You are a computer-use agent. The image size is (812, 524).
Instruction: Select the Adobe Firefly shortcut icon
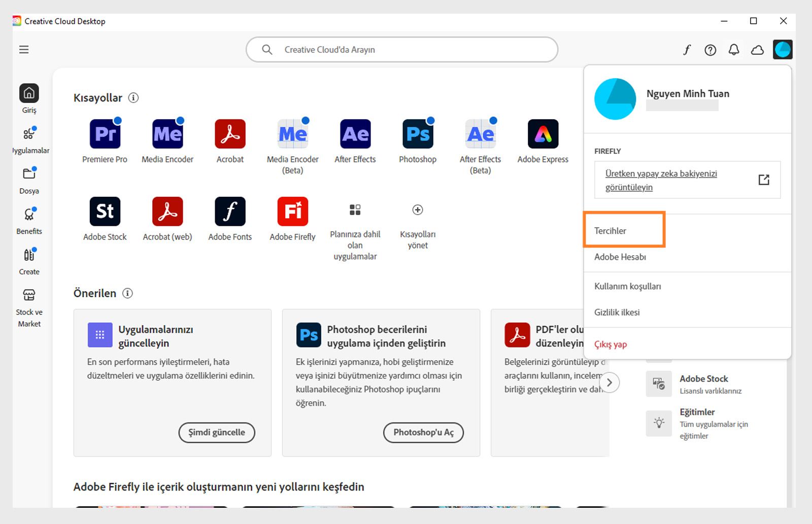click(292, 211)
